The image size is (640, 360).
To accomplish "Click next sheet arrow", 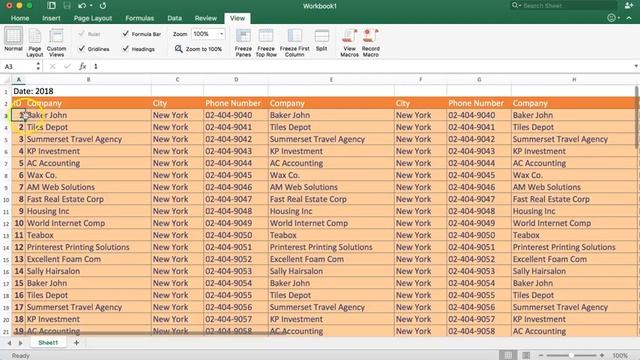I will (x=20, y=343).
